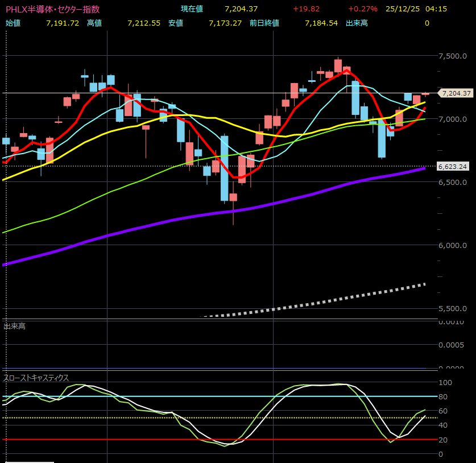Click the +0.27% change percentage
Image resolution: width=476 pixels, height=463 pixels.
[363, 9]
